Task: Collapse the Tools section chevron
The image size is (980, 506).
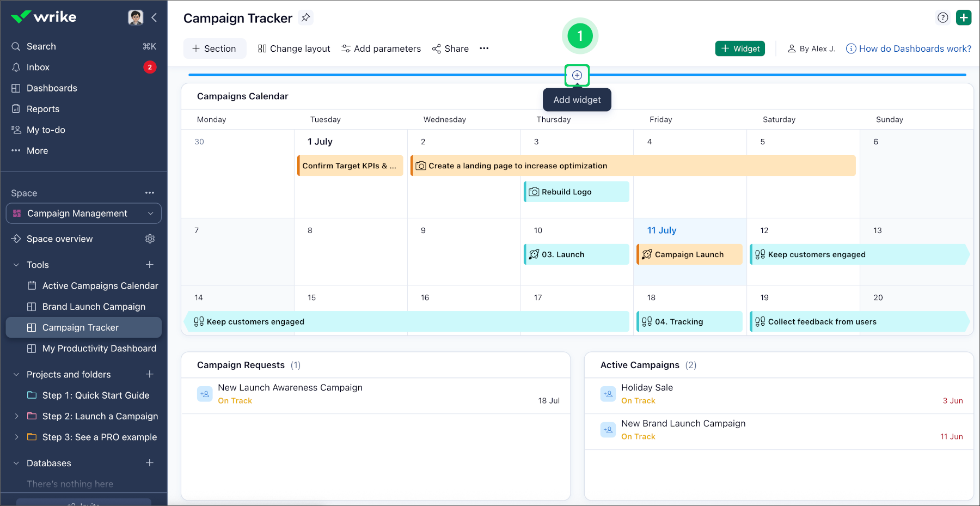Action: pyautogui.click(x=16, y=265)
